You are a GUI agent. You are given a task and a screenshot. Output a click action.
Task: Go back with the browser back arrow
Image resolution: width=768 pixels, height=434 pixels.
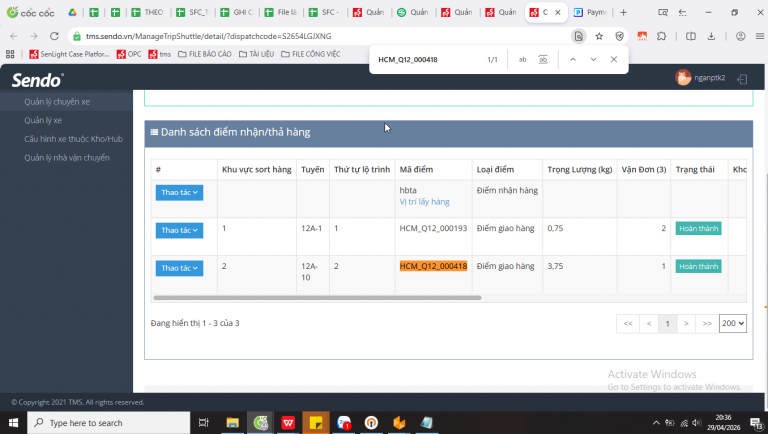click(14, 36)
